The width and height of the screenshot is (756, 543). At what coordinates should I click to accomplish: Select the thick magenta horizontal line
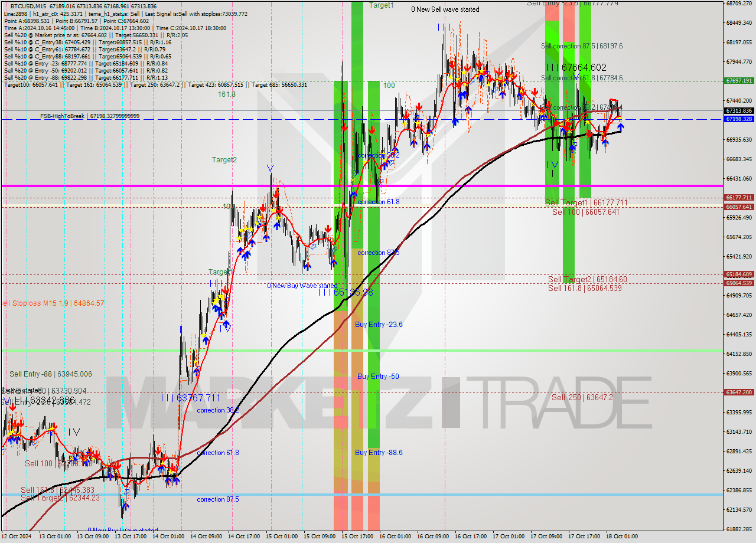[x=361, y=186]
